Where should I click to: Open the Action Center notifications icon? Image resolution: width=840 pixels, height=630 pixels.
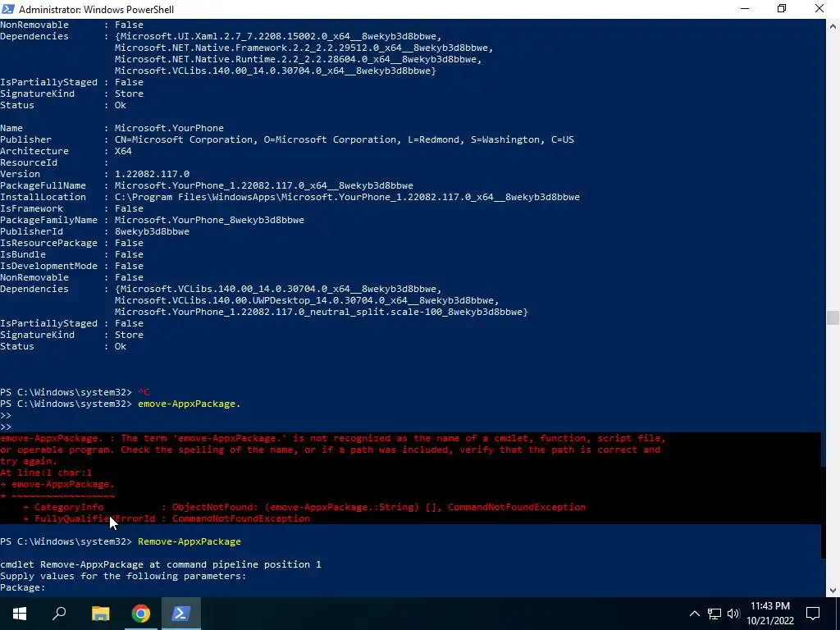[x=813, y=614]
